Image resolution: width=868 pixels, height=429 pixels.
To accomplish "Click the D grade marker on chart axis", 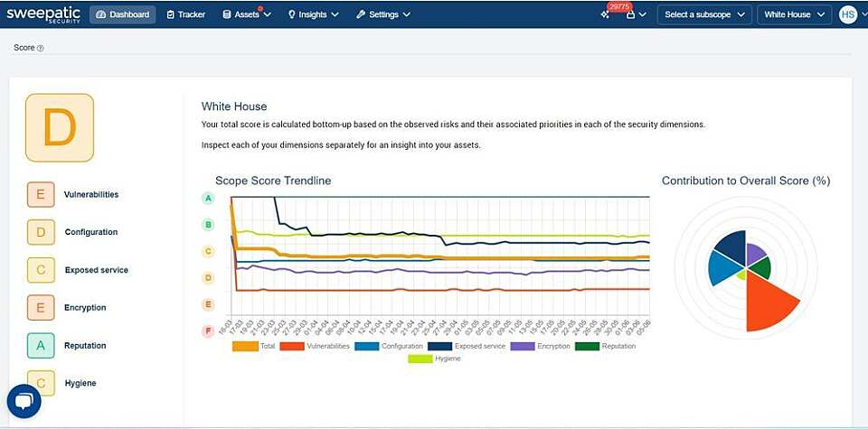I will tap(209, 278).
